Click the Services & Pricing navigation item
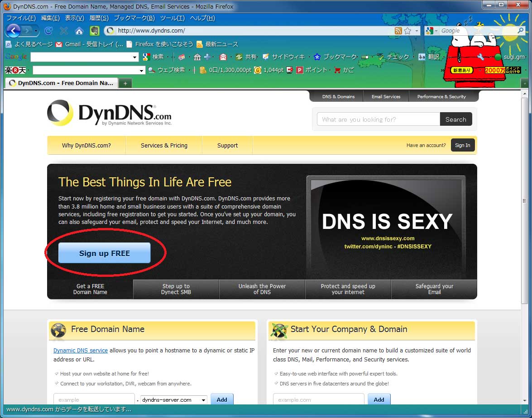 pyautogui.click(x=164, y=146)
